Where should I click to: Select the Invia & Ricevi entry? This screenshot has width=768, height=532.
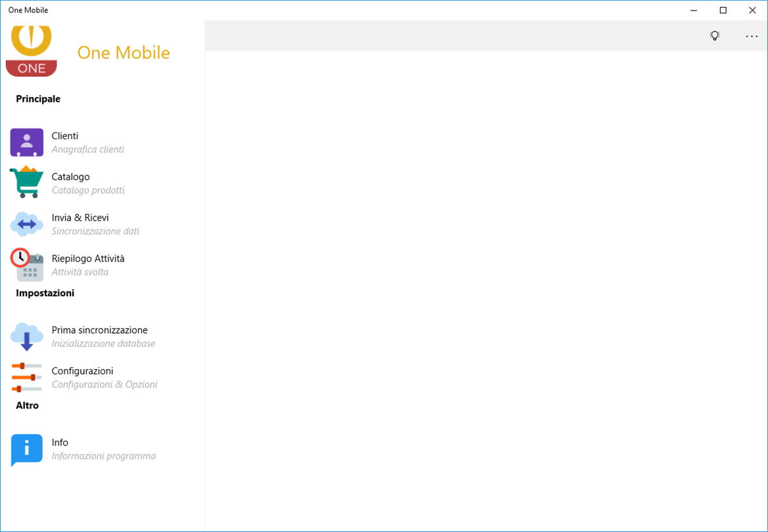click(102, 224)
